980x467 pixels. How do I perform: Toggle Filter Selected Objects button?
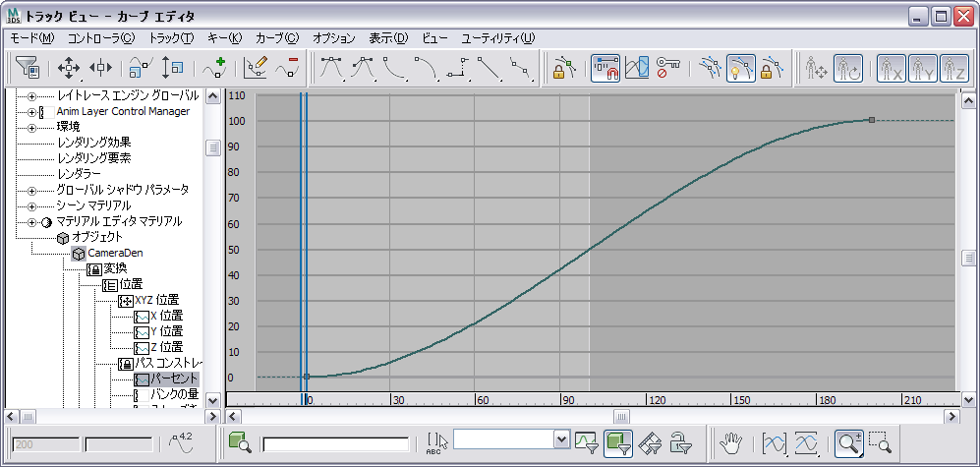(x=618, y=442)
